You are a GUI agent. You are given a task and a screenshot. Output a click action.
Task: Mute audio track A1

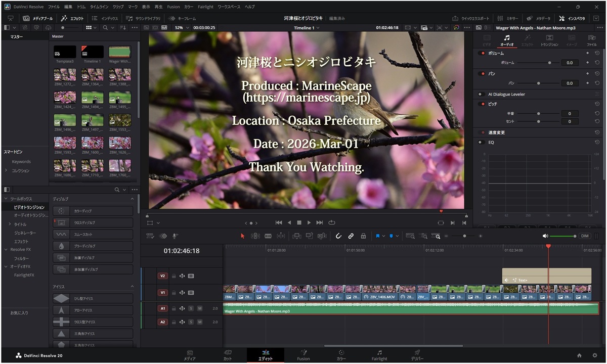pyautogui.click(x=199, y=308)
